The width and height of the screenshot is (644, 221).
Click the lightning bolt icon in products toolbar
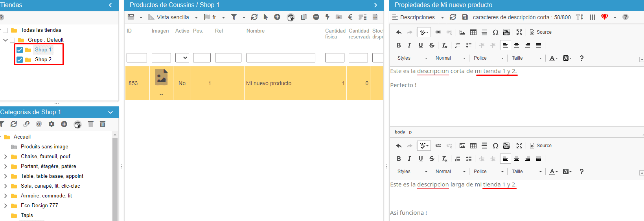pos(327,17)
